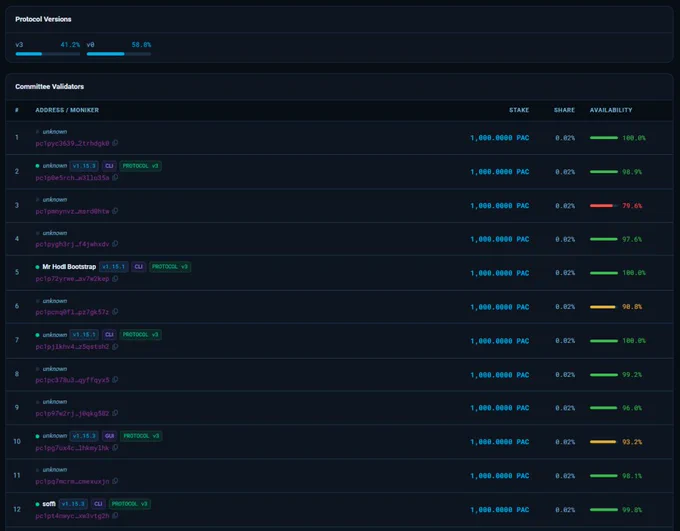Copy the address of validator row 11

(115, 481)
